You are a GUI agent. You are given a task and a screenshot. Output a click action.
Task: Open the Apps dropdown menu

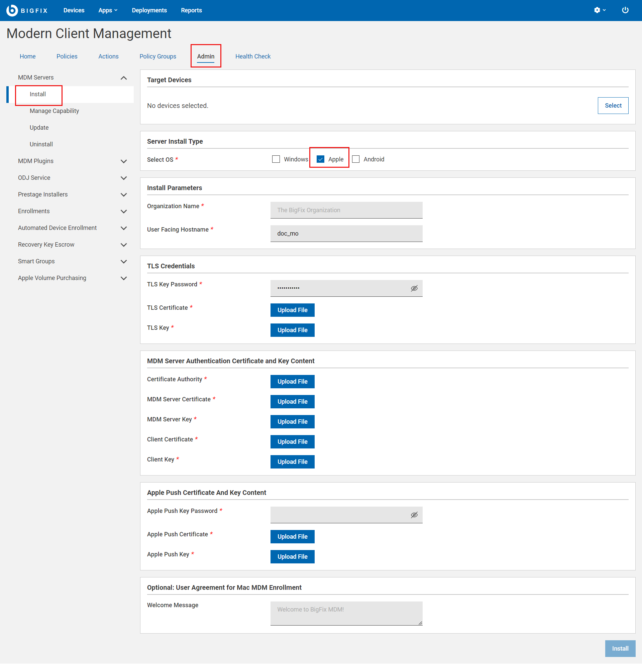tap(108, 10)
